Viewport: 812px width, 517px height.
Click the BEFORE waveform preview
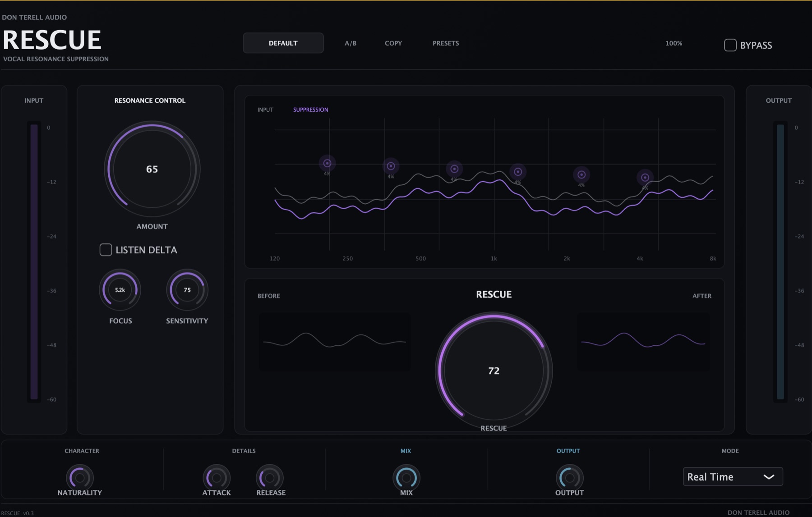point(334,342)
